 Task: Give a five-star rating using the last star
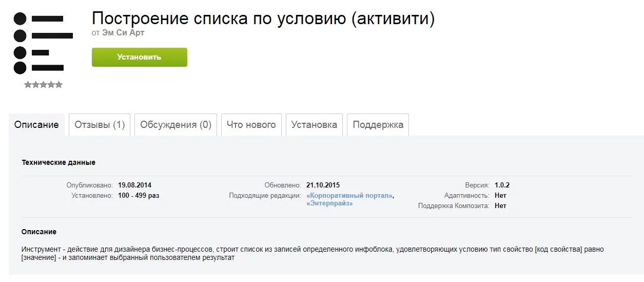[58, 85]
